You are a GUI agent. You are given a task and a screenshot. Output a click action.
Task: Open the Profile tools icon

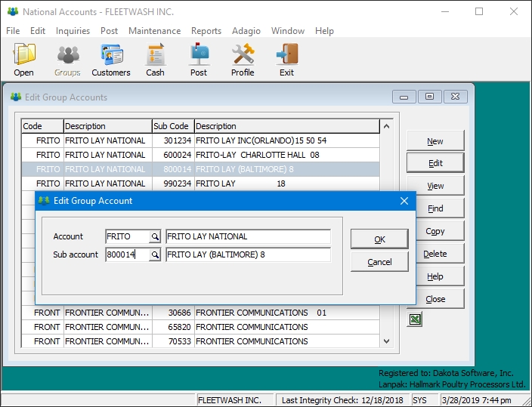point(243,60)
